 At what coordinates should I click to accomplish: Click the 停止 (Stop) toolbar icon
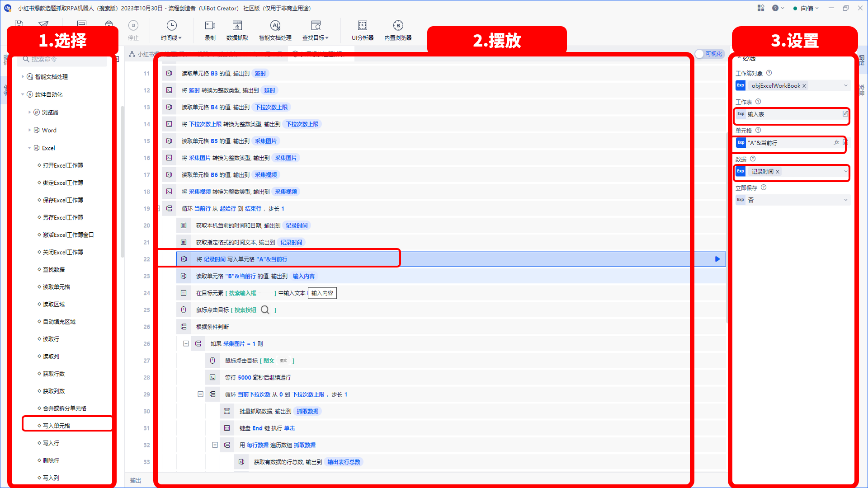click(x=133, y=30)
